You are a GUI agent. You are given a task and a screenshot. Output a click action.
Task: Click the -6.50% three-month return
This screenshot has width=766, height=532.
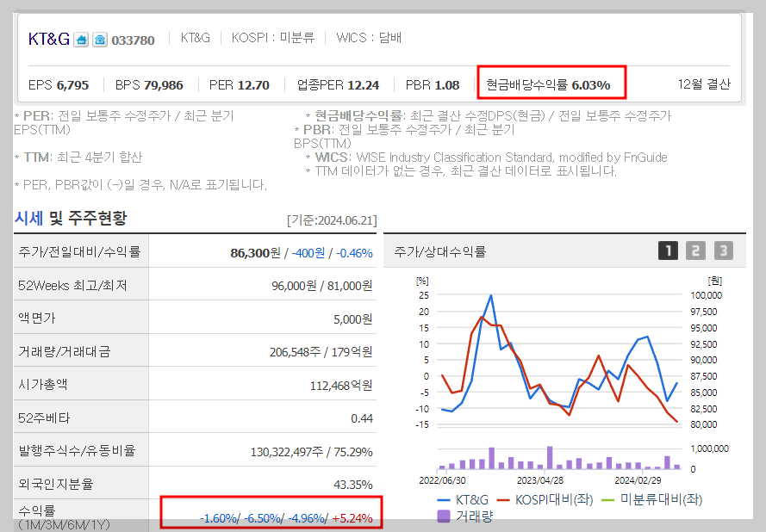[x=263, y=518]
